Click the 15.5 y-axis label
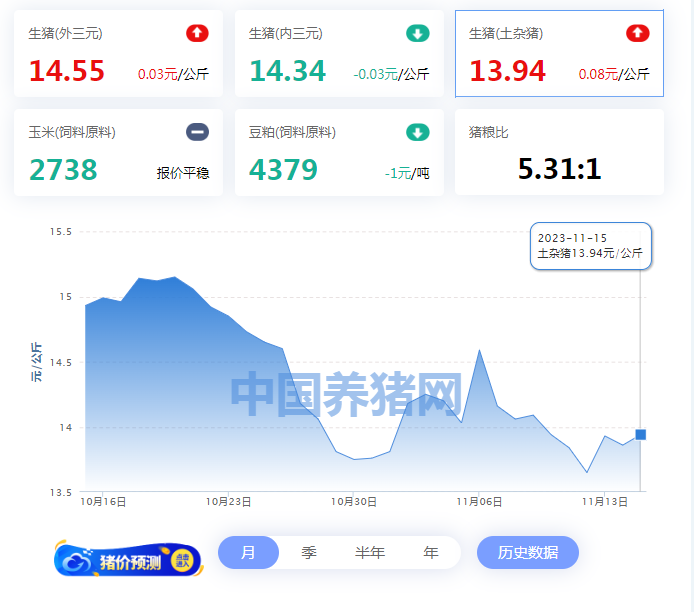Viewport: 694px width, 612px height. point(61,231)
